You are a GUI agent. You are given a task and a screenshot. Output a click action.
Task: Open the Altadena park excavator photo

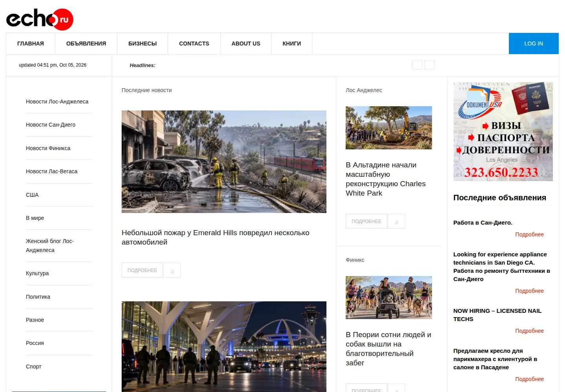389,128
